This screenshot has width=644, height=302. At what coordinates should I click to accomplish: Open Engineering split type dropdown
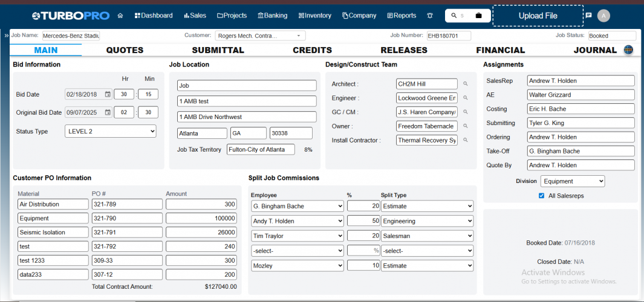pos(427,221)
